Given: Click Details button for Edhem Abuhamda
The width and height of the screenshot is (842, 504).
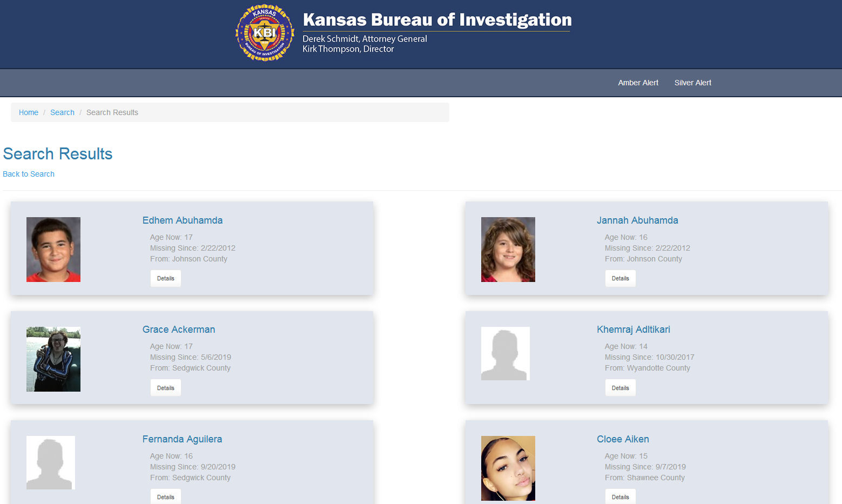Looking at the screenshot, I should coord(165,278).
